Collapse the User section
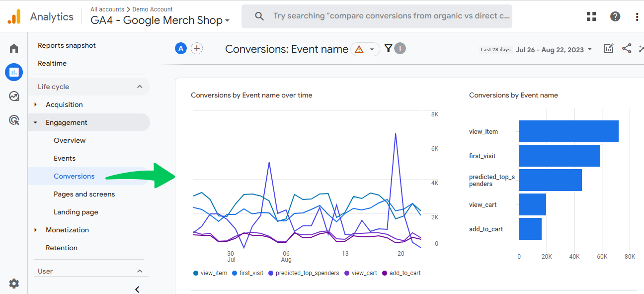 (x=140, y=271)
